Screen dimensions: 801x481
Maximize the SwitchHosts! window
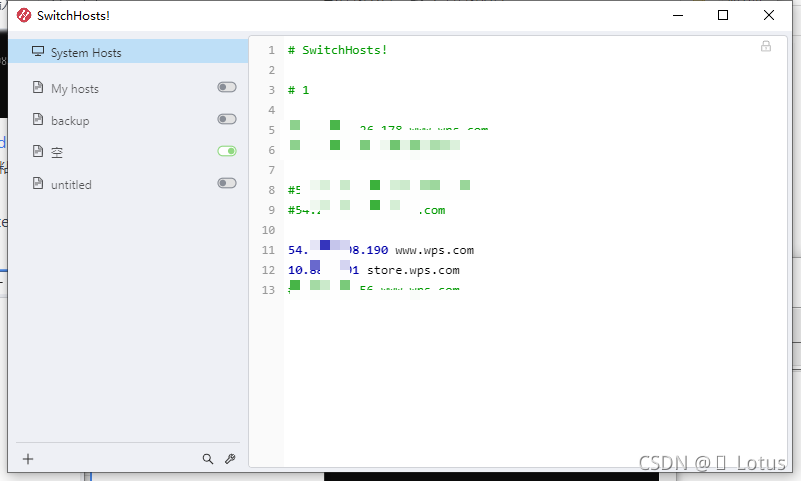pos(723,15)
